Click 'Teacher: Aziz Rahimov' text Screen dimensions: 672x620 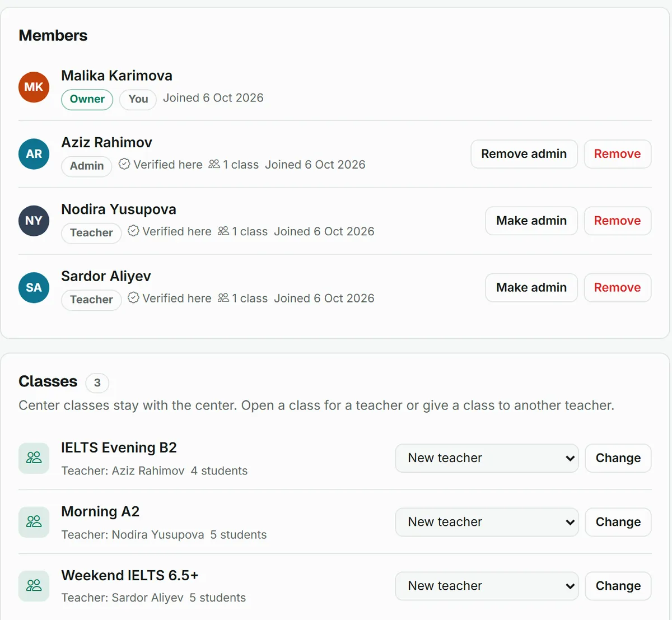(123, 470)
